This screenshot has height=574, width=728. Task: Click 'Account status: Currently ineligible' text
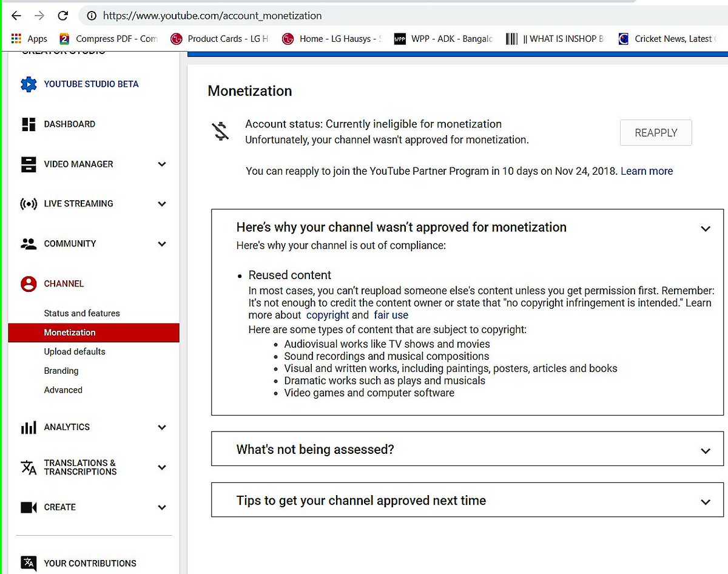click(373, 124)
